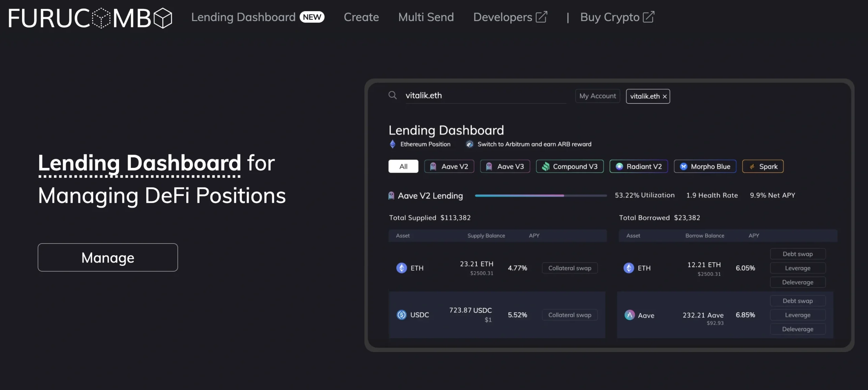Open the Create menu item
This screenshot has height=390, width=868.
361,17
